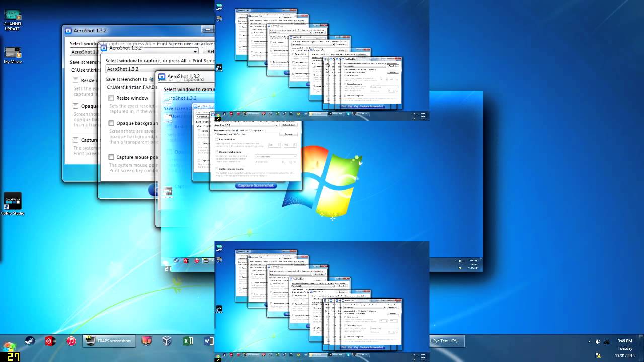644x362 pixels.
Task: Show hidden tray icons arrow
Action: (590, 342)
